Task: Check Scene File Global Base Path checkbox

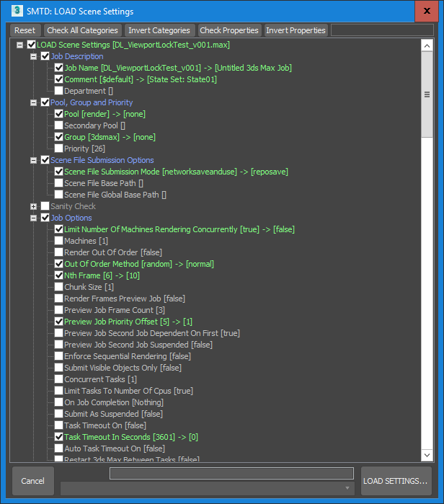Action: click(59, 195)
